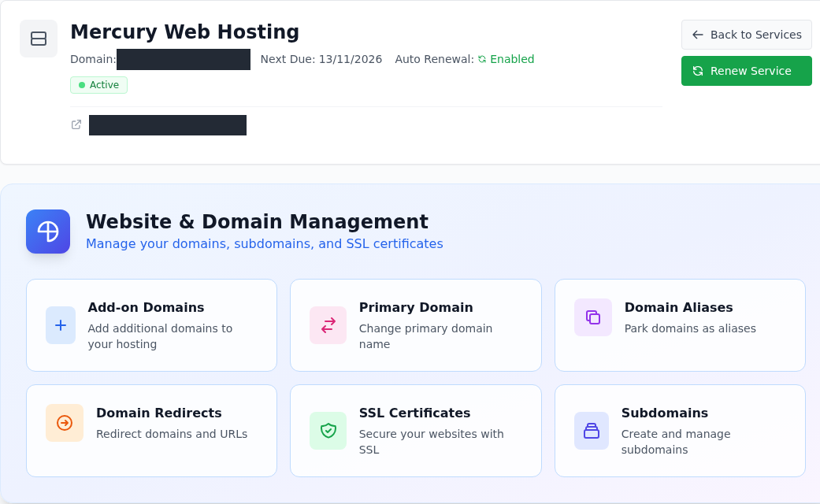The image size is (820, 504).
Task: Click the SSL Certificates shield icon
Action: (328, 431)
